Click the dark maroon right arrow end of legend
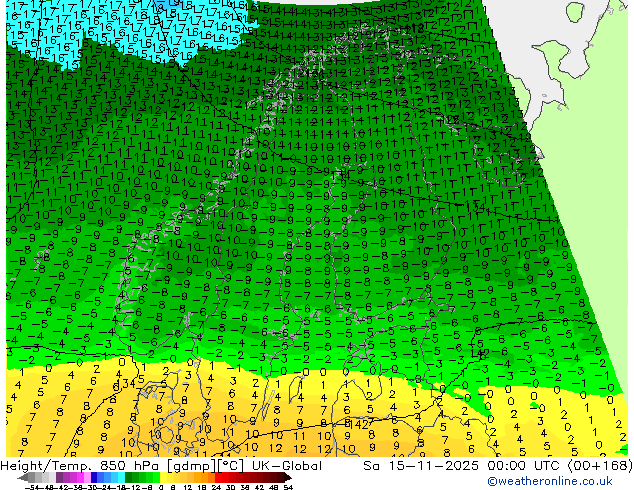The width and height of the screenshot is (634, 490). [288, 477]
